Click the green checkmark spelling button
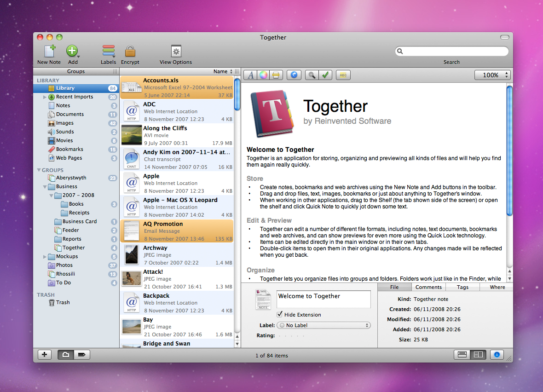This screenshot has width=543, height=392. click(x=325, y=75)
